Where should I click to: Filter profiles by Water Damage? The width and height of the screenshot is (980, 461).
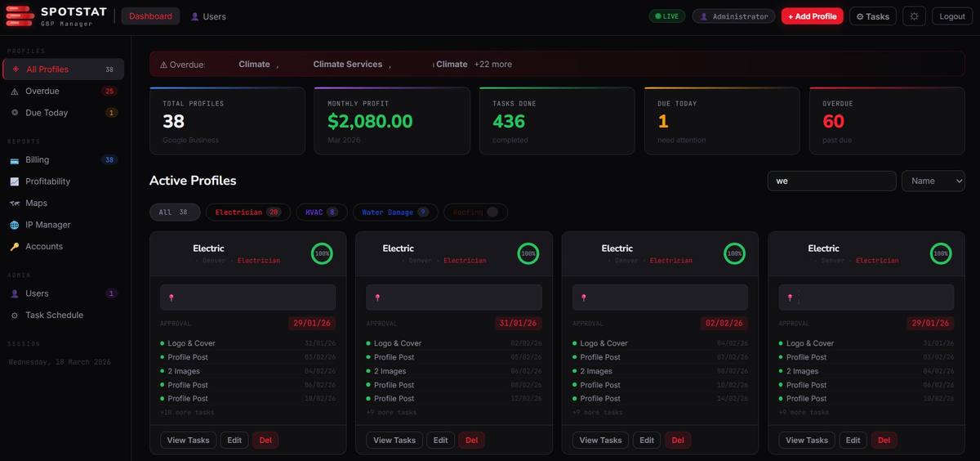[395, 213]
